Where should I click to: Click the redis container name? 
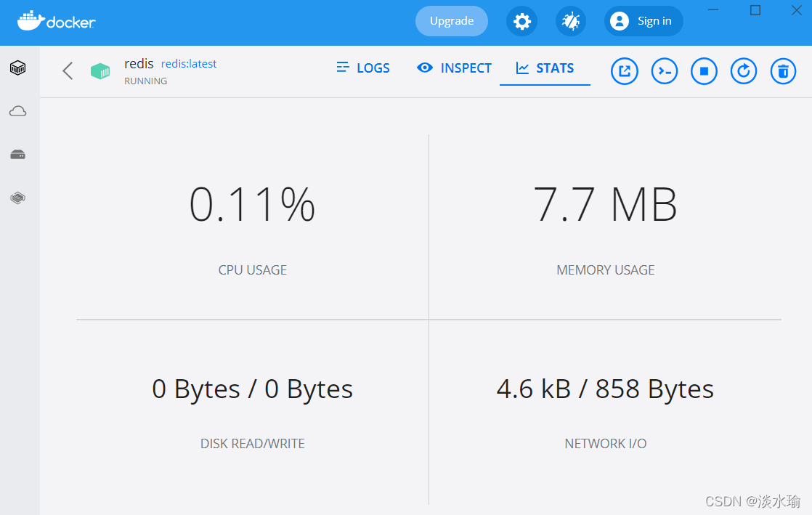139,64
